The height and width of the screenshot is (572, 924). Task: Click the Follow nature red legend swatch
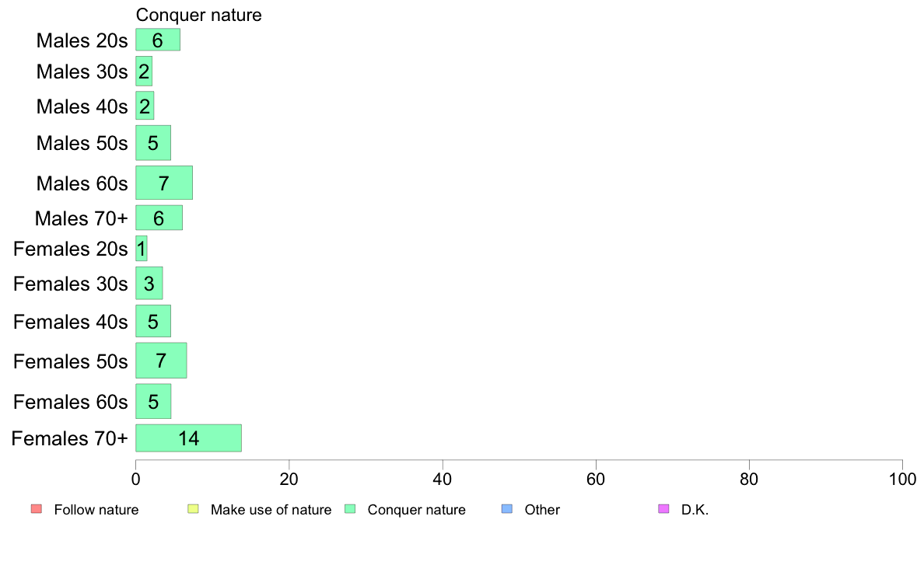pyautogui.click(x=37, y=509)
